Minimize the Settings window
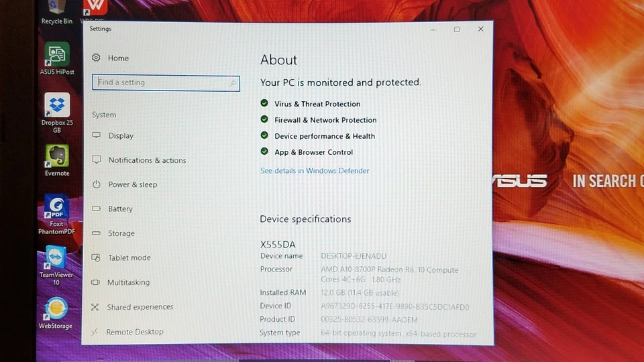This screenshot has height=362, width=644. coord(433,29)
